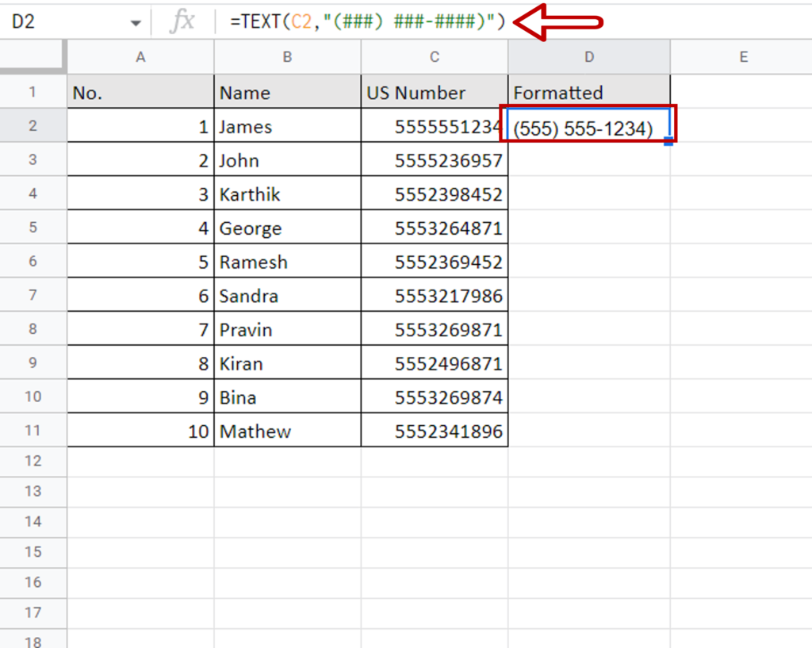Image resolution: width=812 pixels, height=648 pixels.
Task: Click the fx function icon
Action: pyautogui.click(x=182, y=21)
